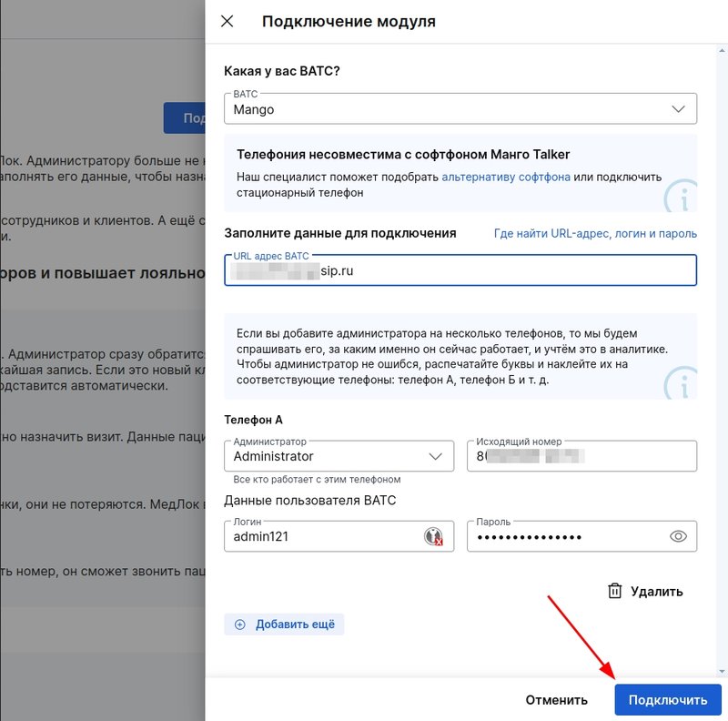Viewport: 728px width, 721px height.
Task: Open the ВАТС Mango dropdown
Action: point(460,108)
